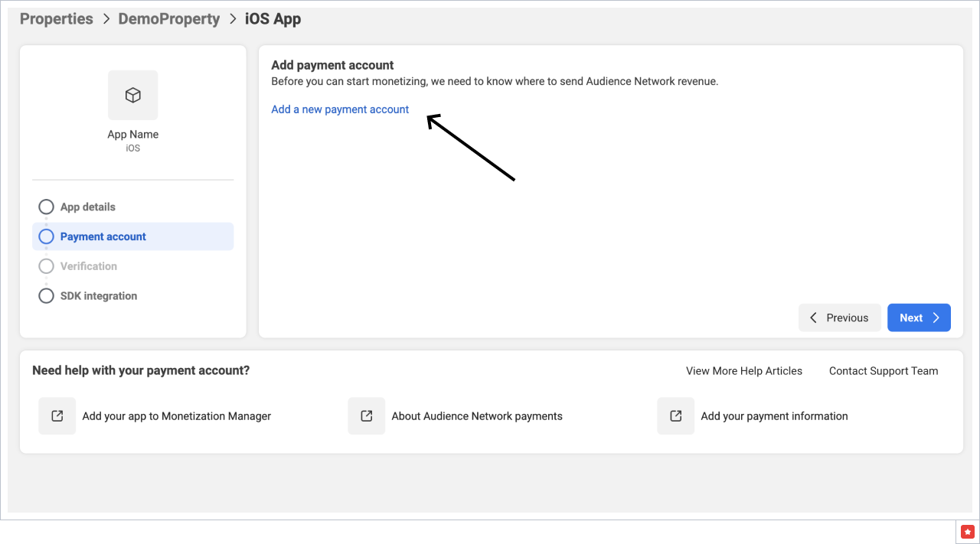Click the external link icon beside Add your payment information

(x=675, y=415)
